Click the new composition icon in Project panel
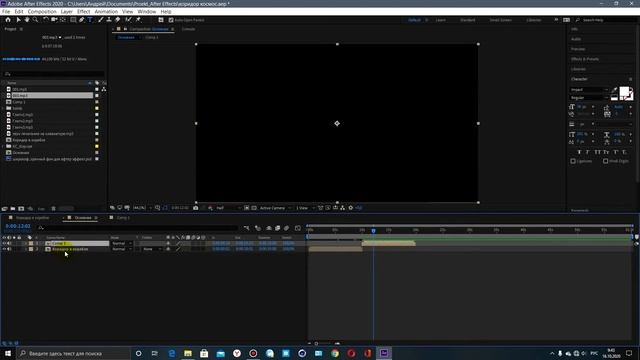This screenshot has width=640, height=360. [x=21, y=209]
